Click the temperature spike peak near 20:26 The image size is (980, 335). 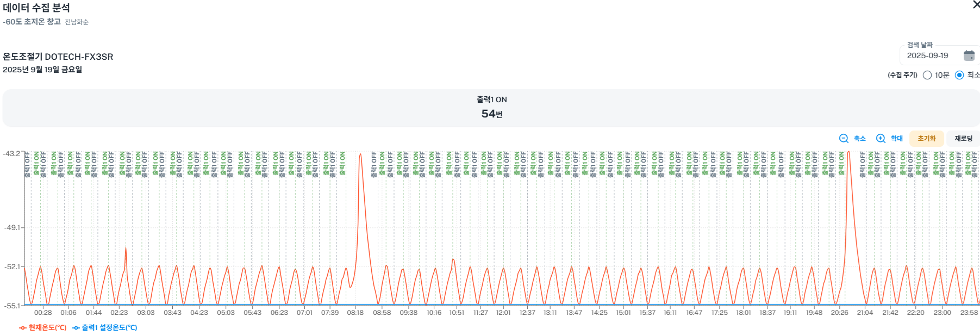pos(848,153)
